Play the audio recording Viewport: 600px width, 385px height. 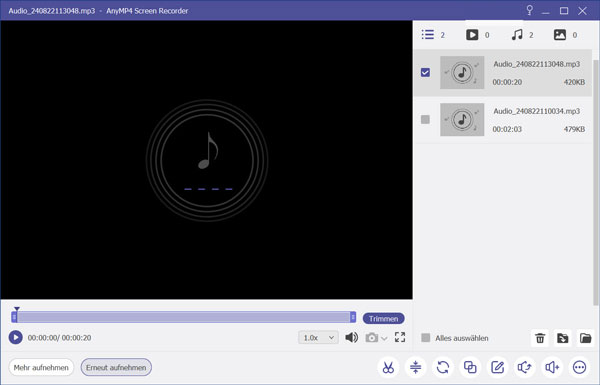point(16,338)
